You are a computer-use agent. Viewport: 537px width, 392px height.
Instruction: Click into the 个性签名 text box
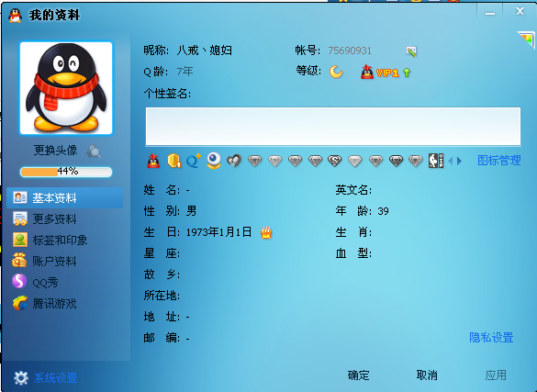click(x=333, y=127)
